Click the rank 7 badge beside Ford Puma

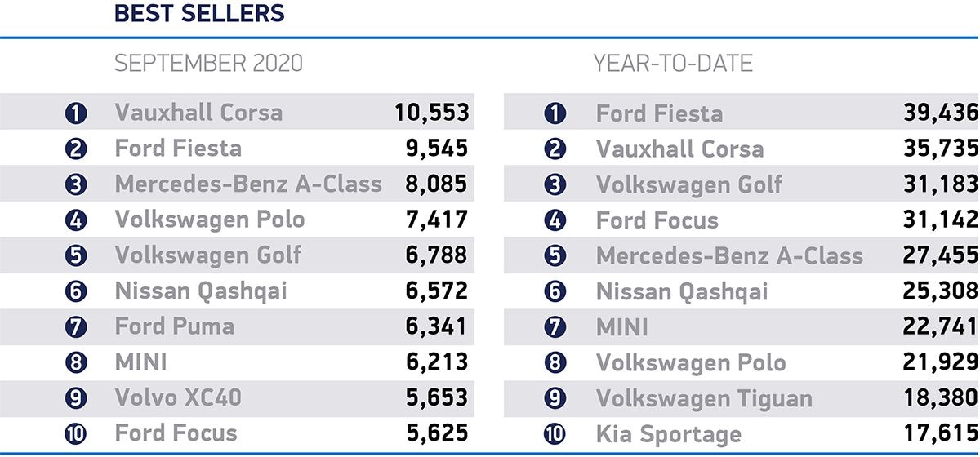point(75,327)
